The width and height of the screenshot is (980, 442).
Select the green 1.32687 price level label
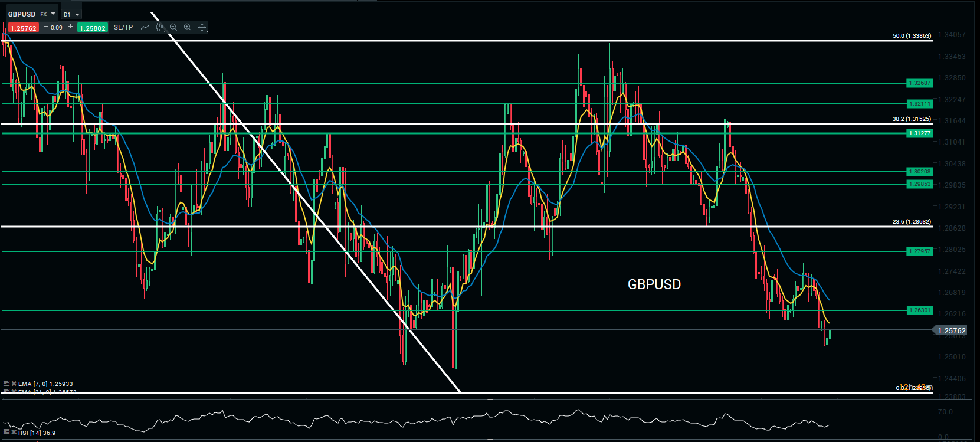coord(919,83)
